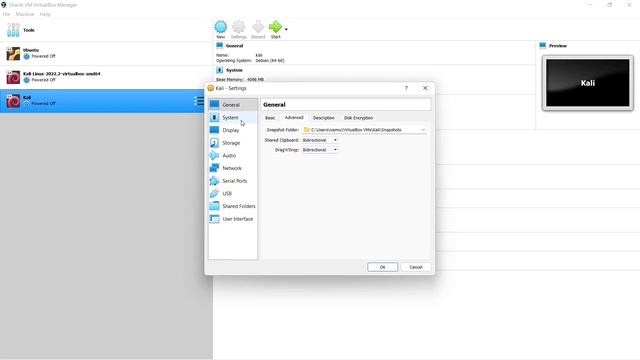640x360 pixels.
Task: Switch to the Basic tab
Action: pos(270,118)
